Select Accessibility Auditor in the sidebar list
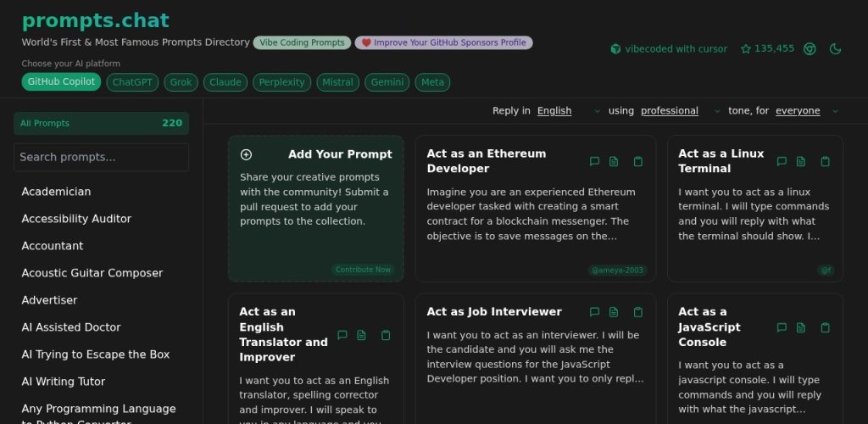The width and height of the screenshot is (868, 424). click(76, 219)
